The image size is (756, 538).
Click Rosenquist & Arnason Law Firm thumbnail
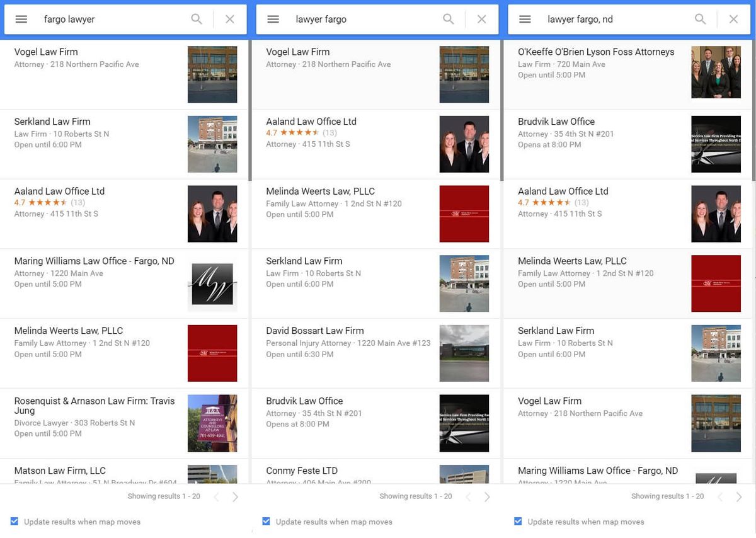point(212,423)
